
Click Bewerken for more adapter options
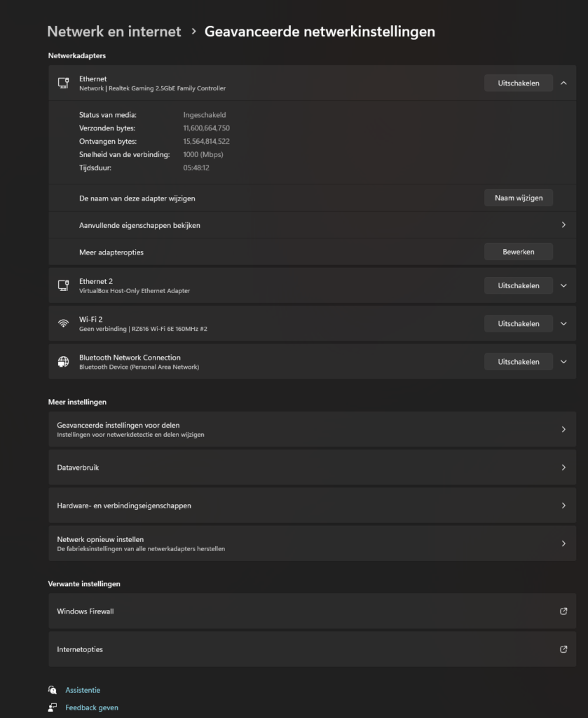[x=519, y=252]
